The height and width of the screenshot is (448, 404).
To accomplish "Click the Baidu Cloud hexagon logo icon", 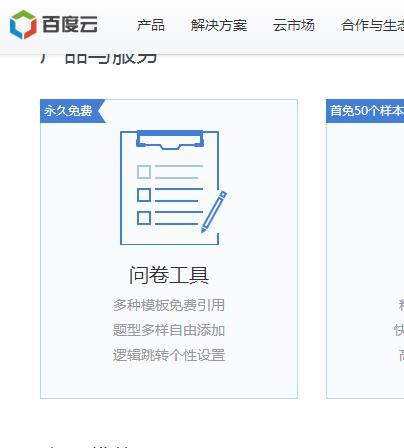I will click(x=23, y=24).
